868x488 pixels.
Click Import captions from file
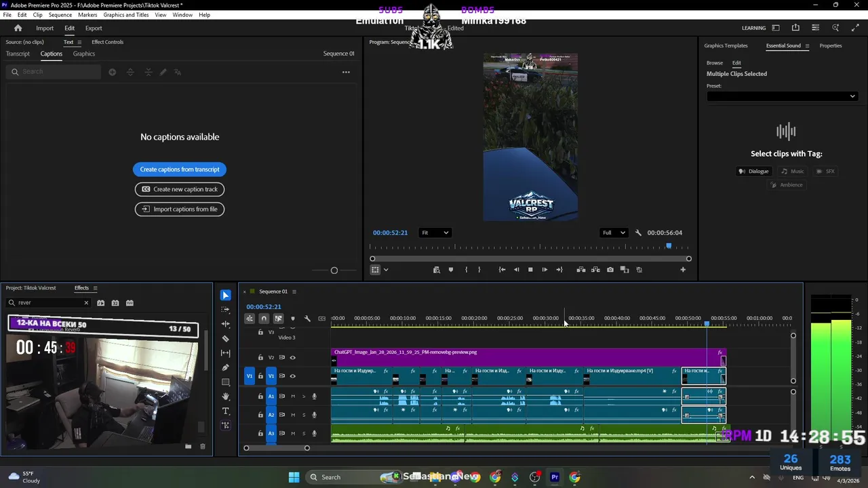(180, 209)
